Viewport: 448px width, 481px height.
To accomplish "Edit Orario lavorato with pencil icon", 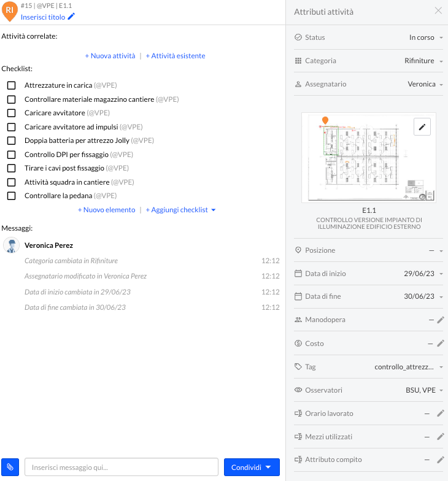I will click(x=440, y=414).
